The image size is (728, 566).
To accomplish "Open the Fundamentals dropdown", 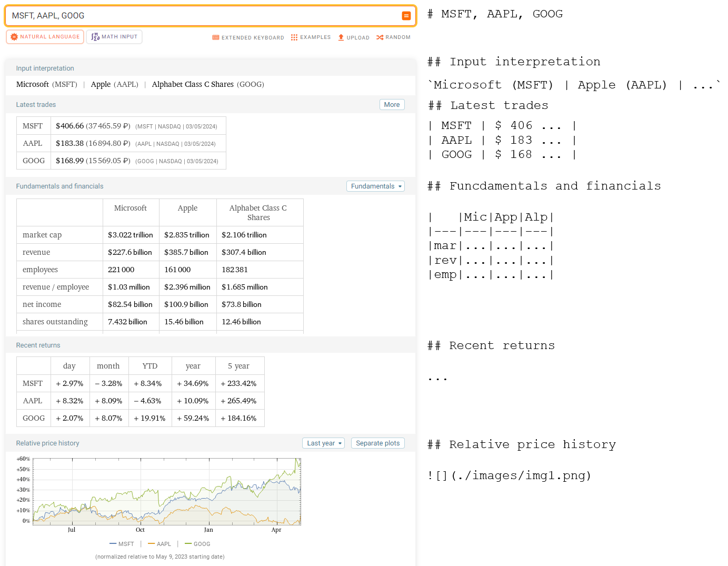I will (375, 186).
